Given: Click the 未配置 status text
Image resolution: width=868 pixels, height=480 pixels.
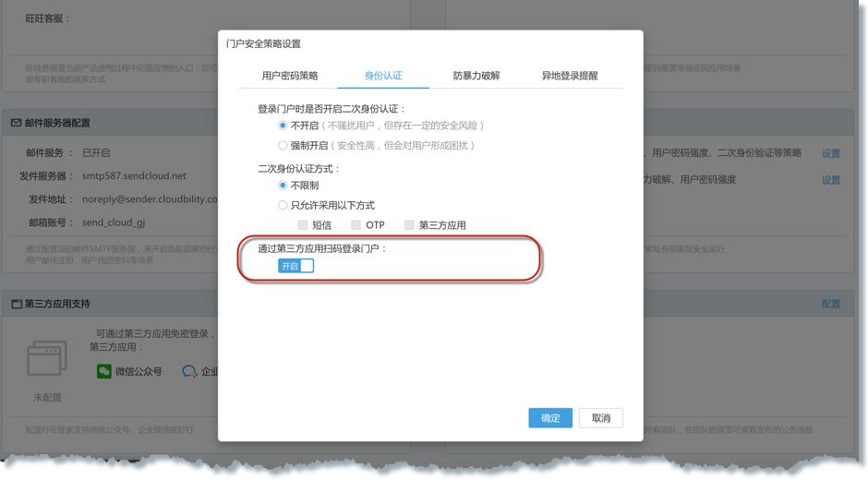Looking at the screenshot, I should [x=47, y=398].
